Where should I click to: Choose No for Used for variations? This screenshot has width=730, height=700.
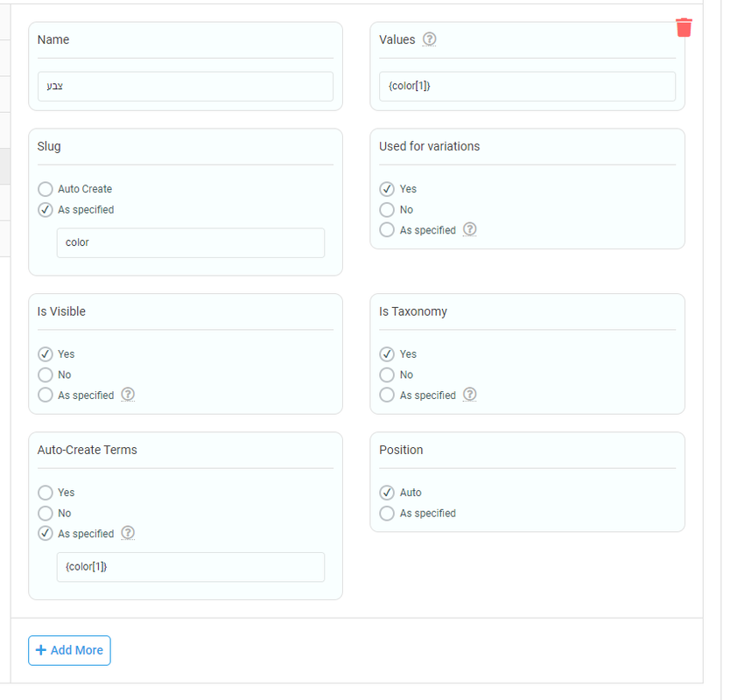(x=386, y=209)
